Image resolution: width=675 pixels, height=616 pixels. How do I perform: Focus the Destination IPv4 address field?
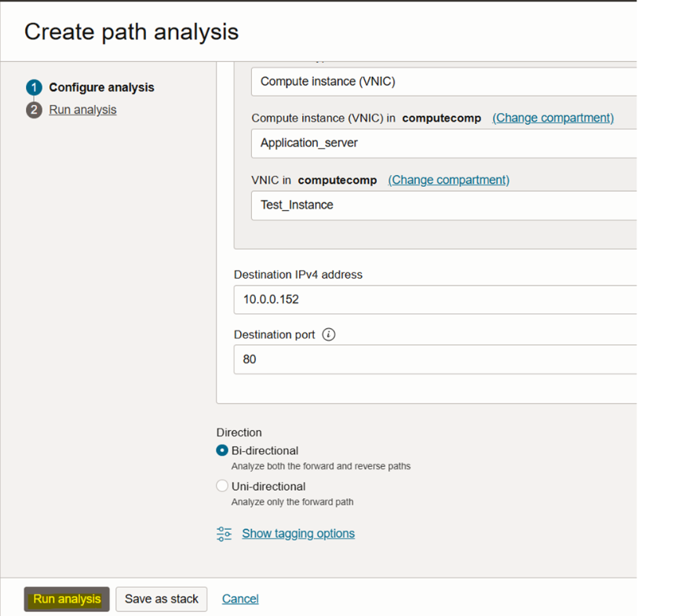(435, 300)
